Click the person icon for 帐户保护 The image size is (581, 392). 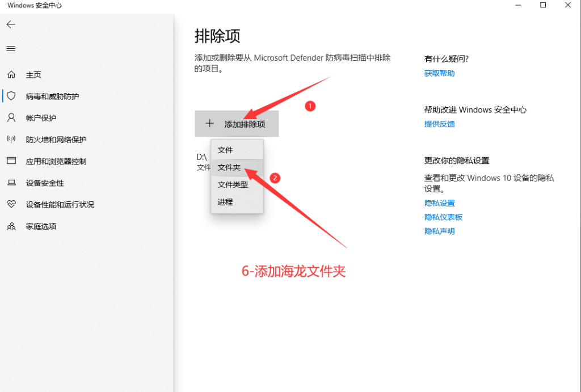(11, 118)
